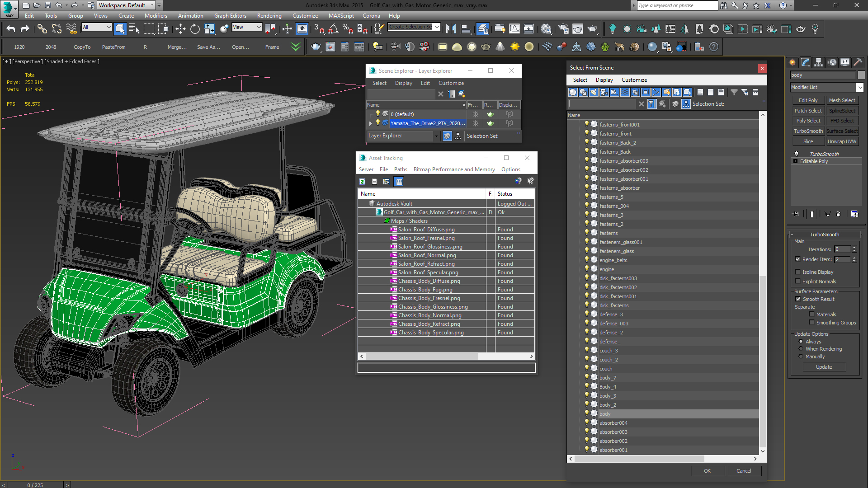Click the Sun light icon in toolbar

pyautogui.click(x=515, y=47)
